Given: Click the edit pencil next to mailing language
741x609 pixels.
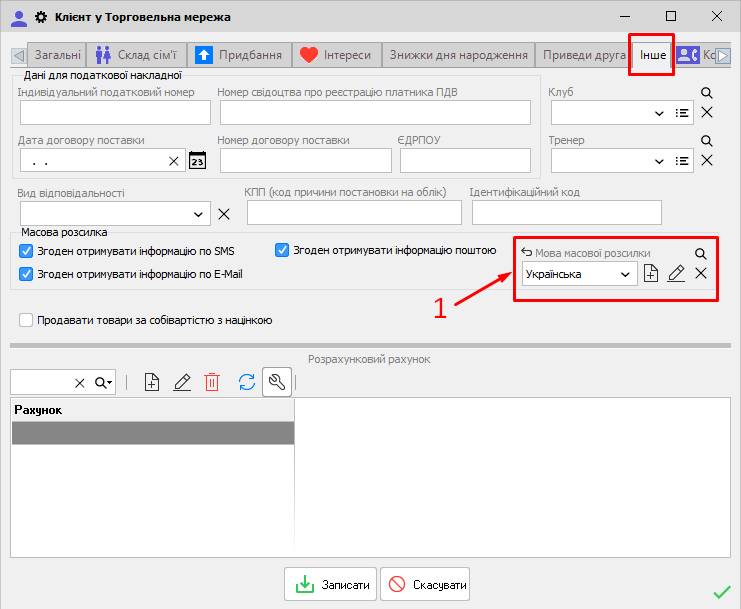Looking at the screenshot, I should pos(676,274).
